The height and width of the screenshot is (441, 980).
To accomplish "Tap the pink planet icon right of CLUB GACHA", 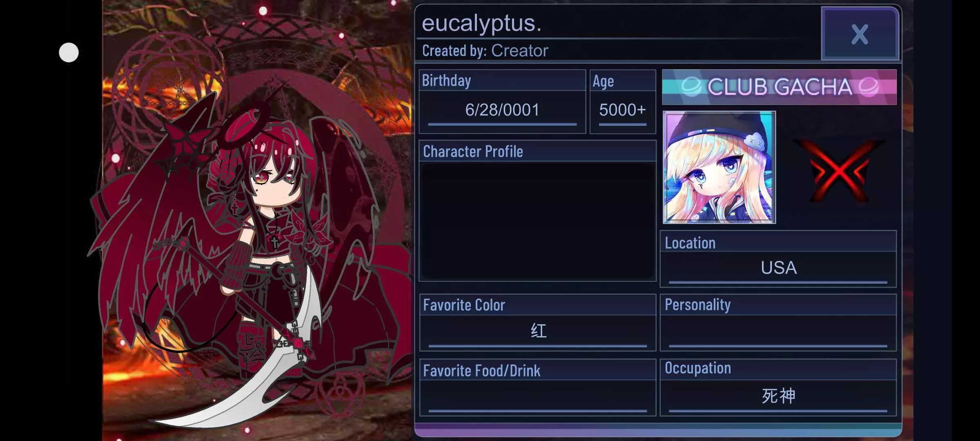I will click(869, 87).
